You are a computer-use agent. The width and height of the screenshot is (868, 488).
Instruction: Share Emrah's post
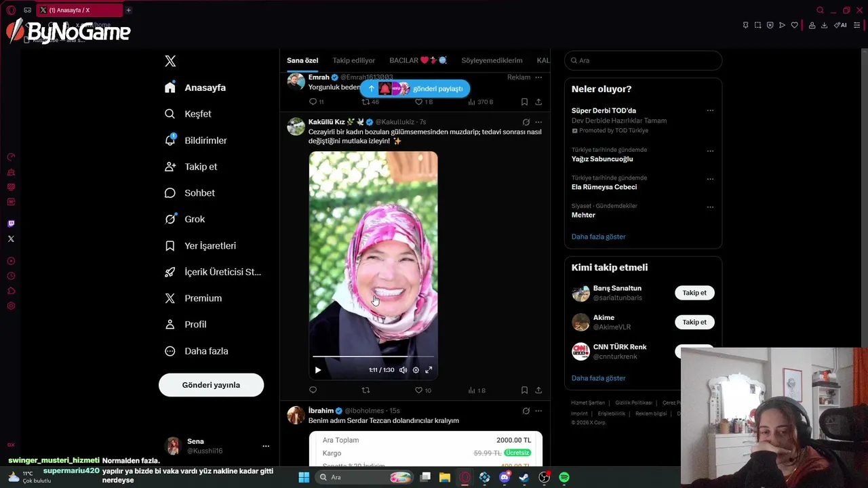point(538,102)
